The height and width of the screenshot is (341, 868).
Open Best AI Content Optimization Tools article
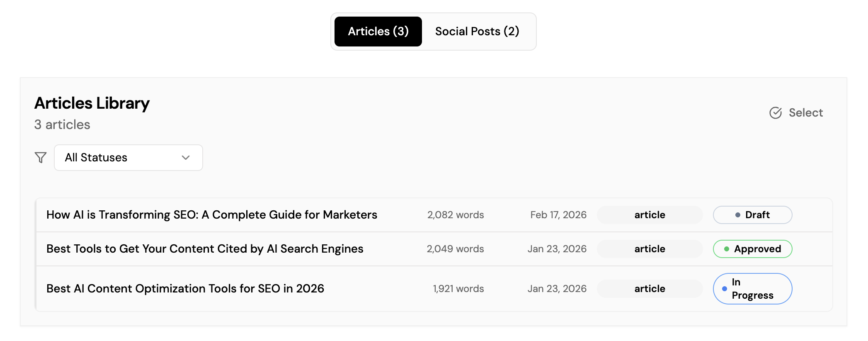185,289
